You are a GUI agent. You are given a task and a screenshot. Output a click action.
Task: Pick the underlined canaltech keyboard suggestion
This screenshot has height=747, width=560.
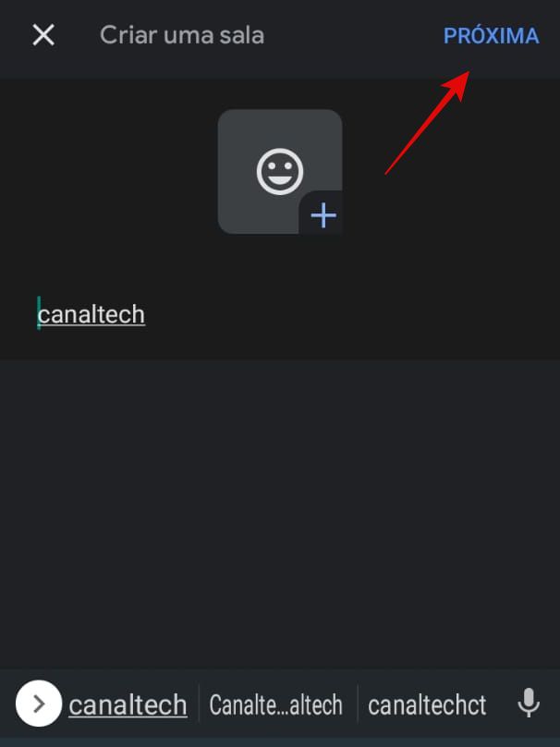(128, 704)
